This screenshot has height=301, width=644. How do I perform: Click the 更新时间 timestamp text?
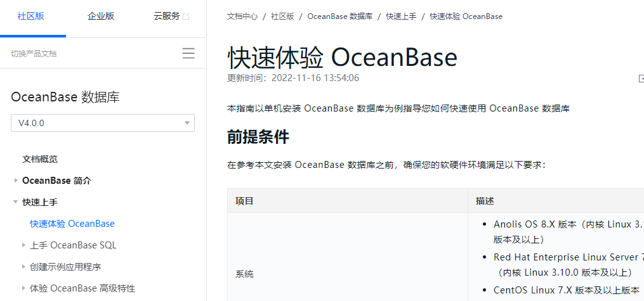click(x=293, y=78)
